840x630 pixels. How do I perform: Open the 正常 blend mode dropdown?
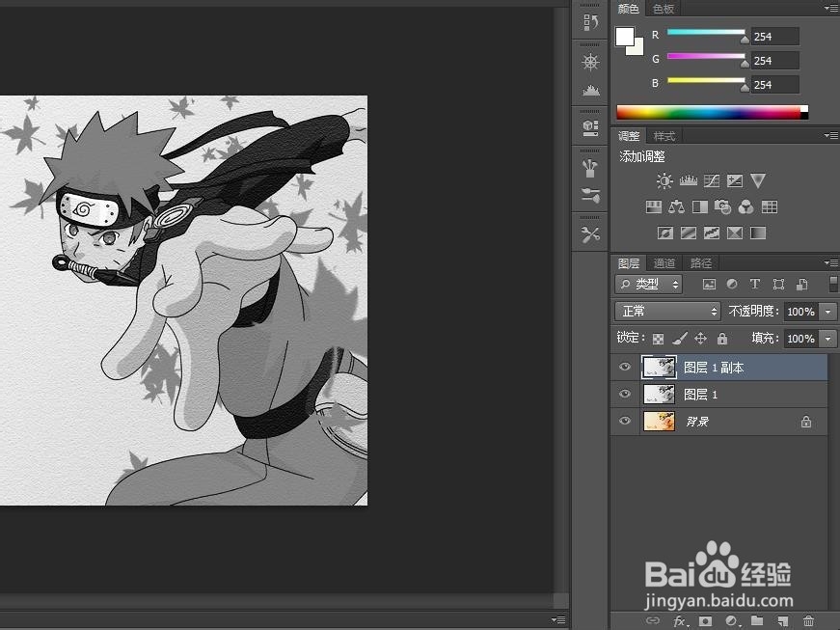(x=667, y=312)
